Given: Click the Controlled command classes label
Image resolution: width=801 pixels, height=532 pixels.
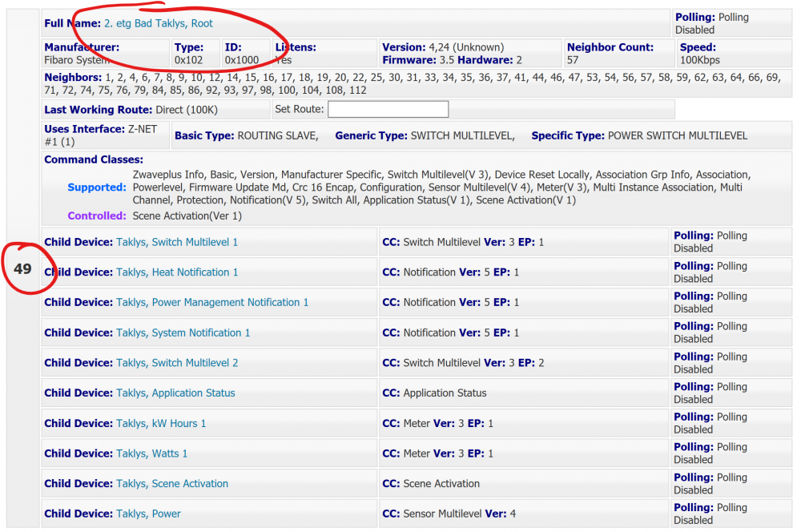Looking at the screenshot, I should pos(96,216).
